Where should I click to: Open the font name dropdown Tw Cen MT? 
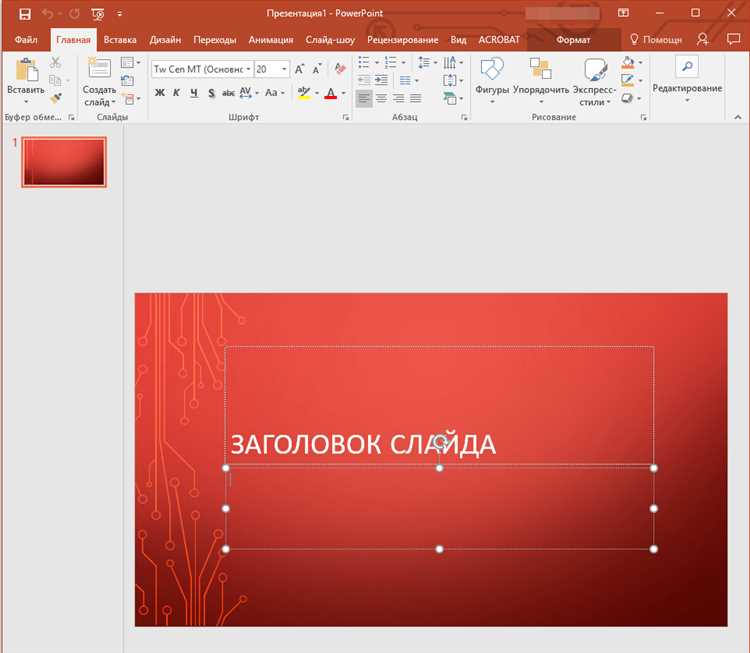[x=248, y=69]
